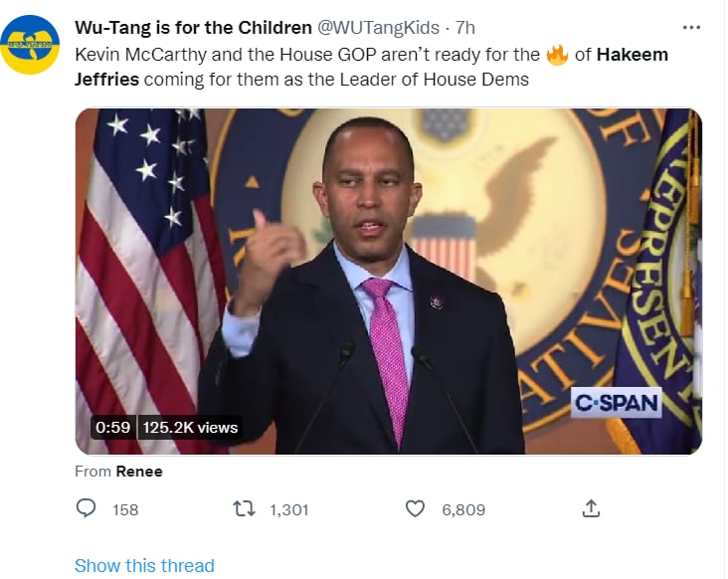Click the Show this thread link
Viewport: 728px width, 579px height.
[x=144, y=565]
